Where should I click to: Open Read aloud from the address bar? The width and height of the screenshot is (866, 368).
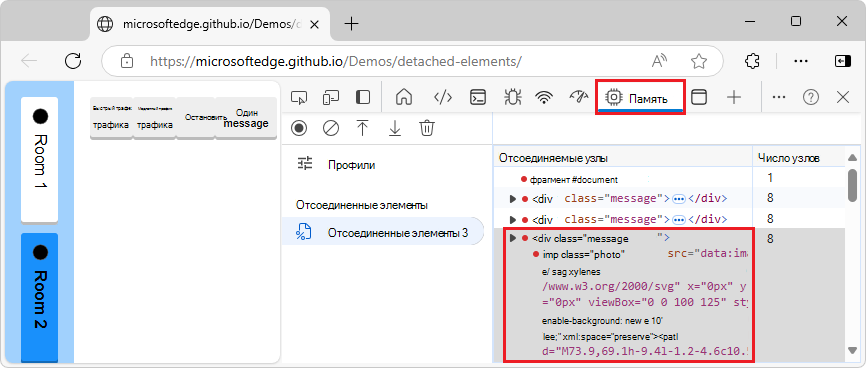(x=660, y=61)
